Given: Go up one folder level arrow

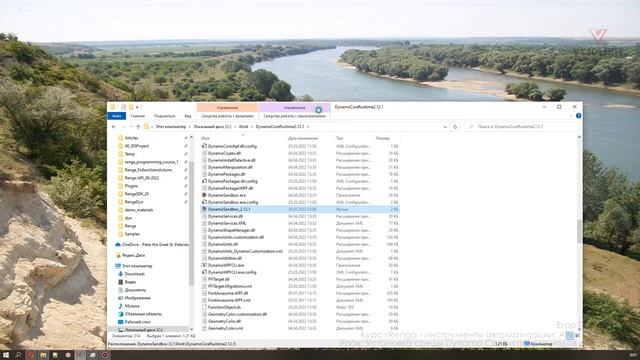Looking at the screenshot, I should (138, 127).
